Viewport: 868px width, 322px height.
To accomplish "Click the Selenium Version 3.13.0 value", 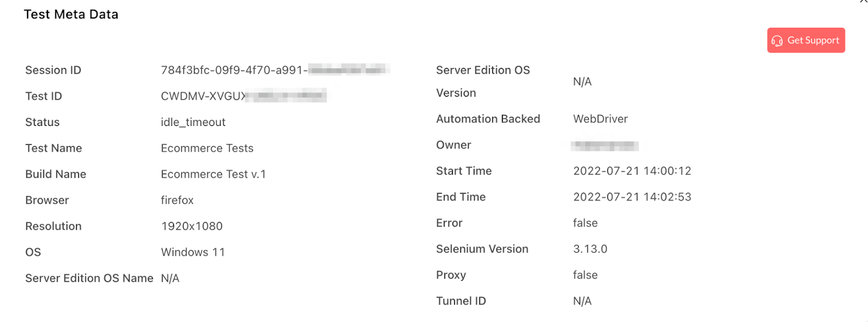I will pyautogui.click(x=590, y=249).
